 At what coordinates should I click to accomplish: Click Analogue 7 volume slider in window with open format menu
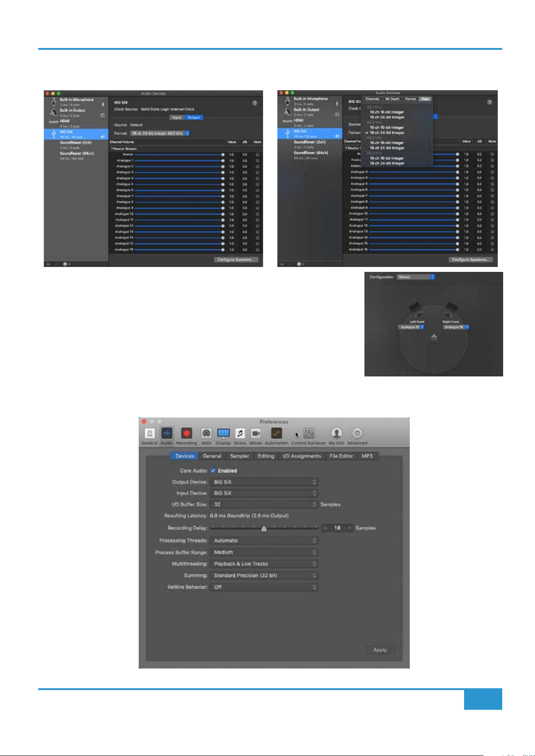414,196
